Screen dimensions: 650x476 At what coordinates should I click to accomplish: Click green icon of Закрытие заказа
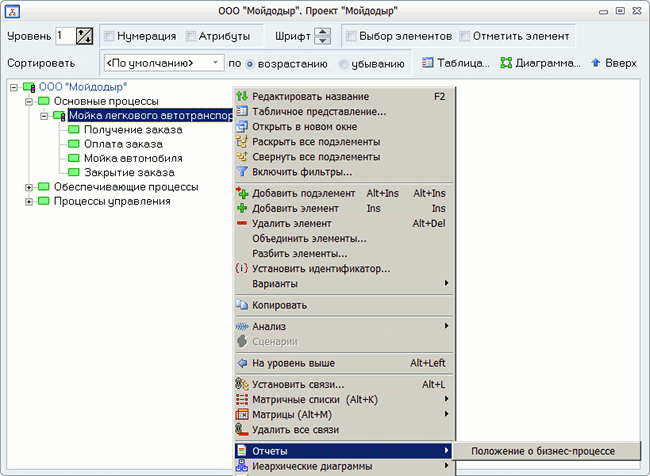click(x=74, y=172)
